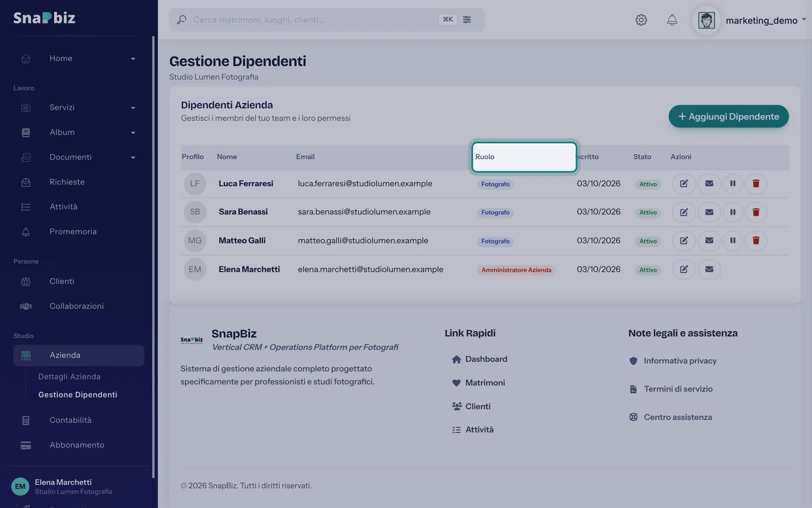Screen dimensions: 812x508
Task: Open Abbonamento in the sidebar
Action: pos(79,445)
